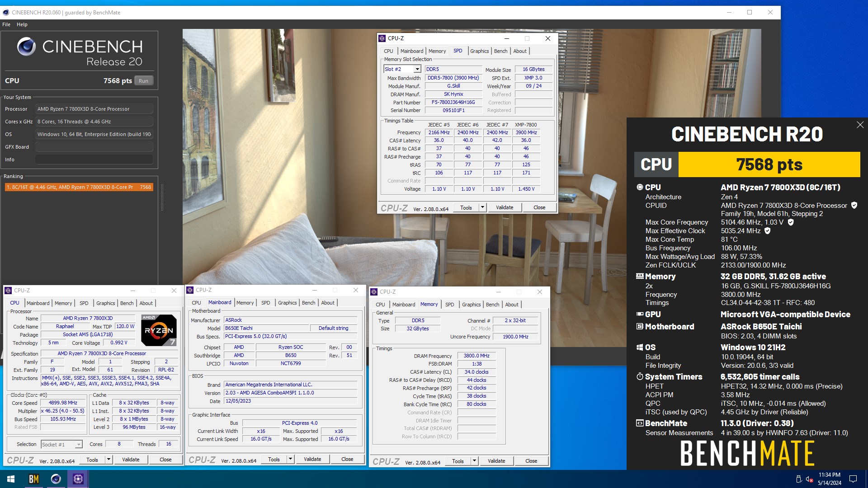Image resolution: width=868 pixels, height=488 pixels.
Task: Close the BenchMate result overlay
Action: point(860,125)
